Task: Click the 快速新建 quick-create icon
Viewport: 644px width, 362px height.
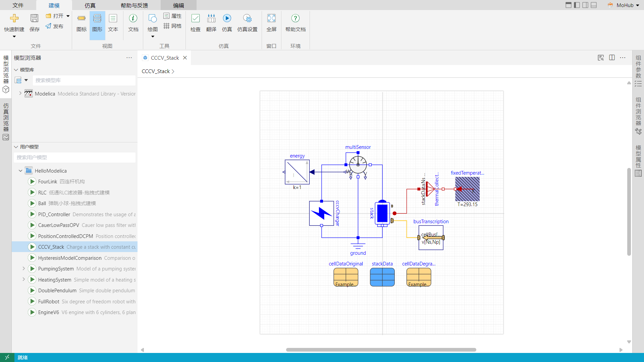Action: tap(14, 18)
